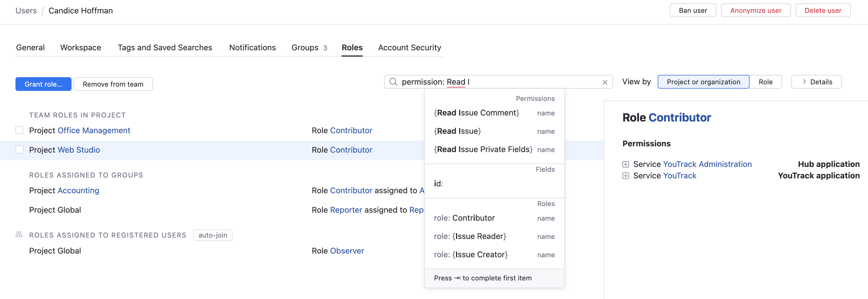Switch View by to Role

(x=765, y=82)
